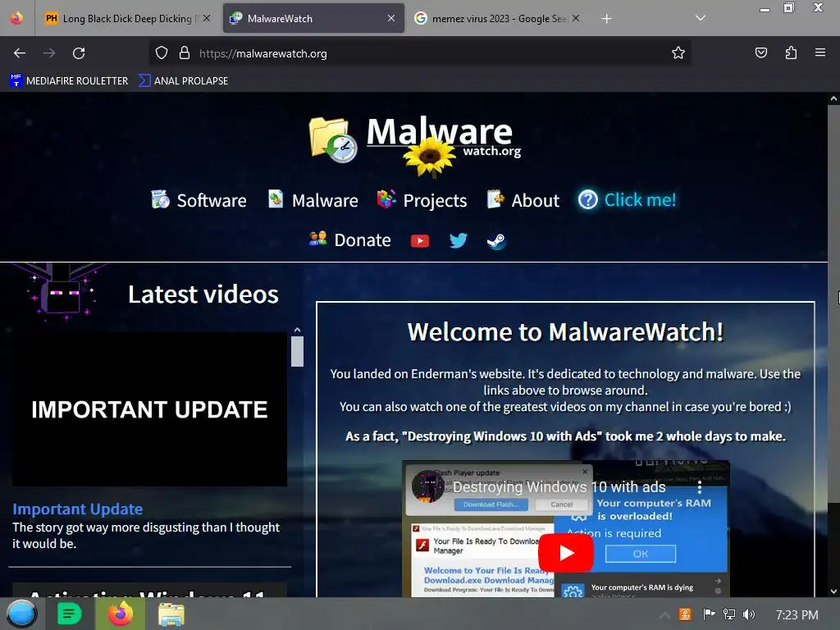840x630 pixels.
Task: Show site security info via padlock icon
Action: [185, 53]
